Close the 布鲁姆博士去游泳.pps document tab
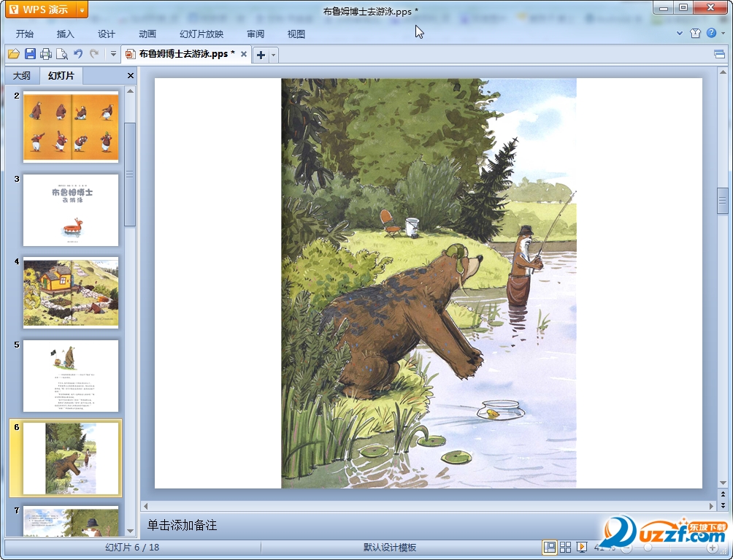This screenshot has width=733, height=560. tap(244, 54)
